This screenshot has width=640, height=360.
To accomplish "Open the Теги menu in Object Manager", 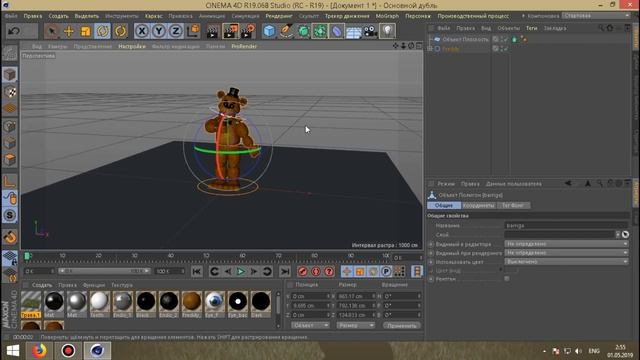I will [531, 28].
